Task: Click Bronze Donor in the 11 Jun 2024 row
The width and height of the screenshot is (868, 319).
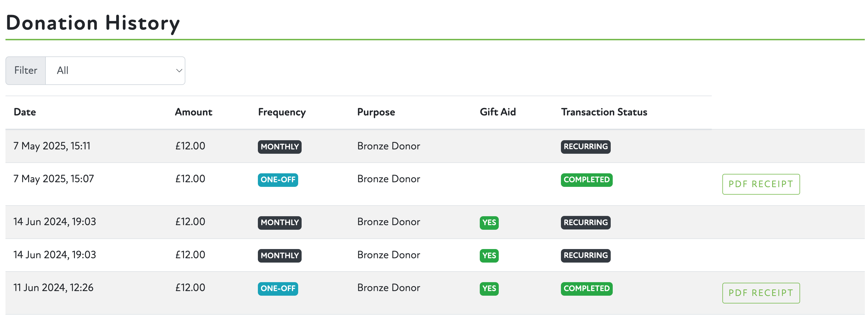Action: tap(388, 288)
